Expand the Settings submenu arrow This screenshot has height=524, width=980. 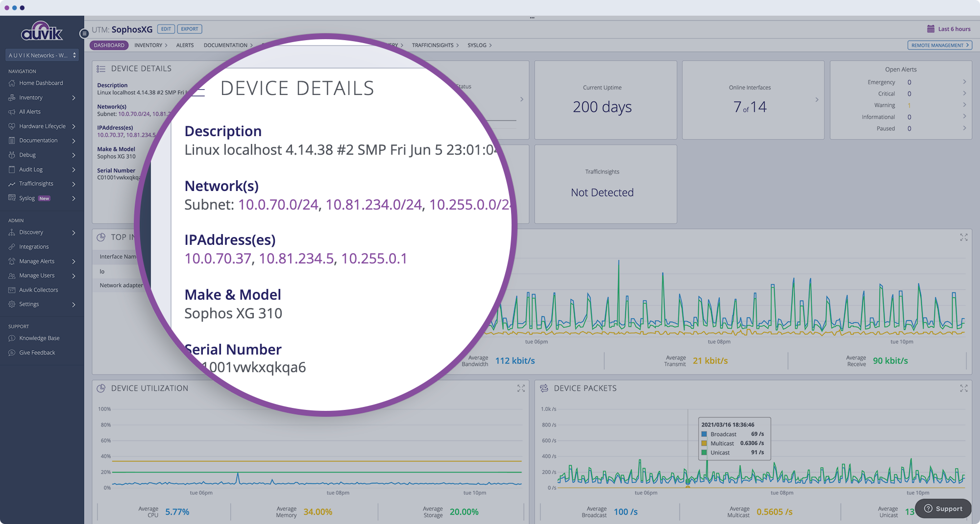[x=73, y=305]
